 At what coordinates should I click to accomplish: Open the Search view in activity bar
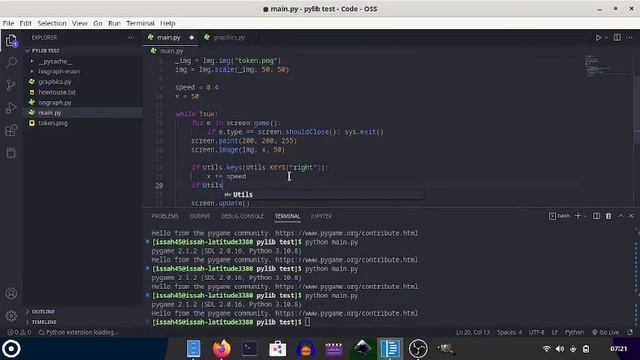[11, 62]
